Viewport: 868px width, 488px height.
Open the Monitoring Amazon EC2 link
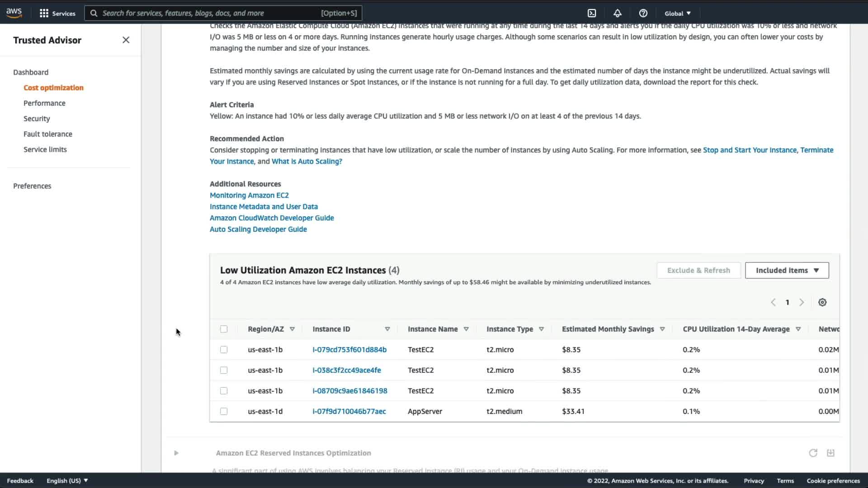[x=249, y=195]
